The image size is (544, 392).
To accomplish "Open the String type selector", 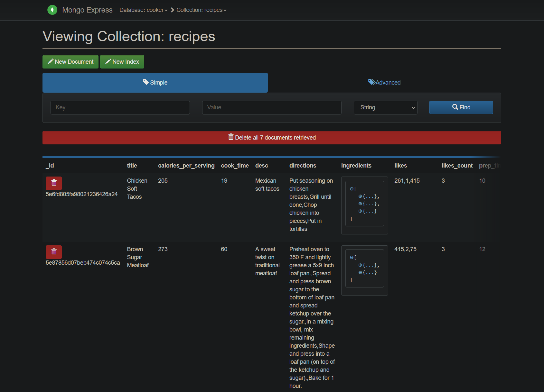I will [x=385, y=107].
